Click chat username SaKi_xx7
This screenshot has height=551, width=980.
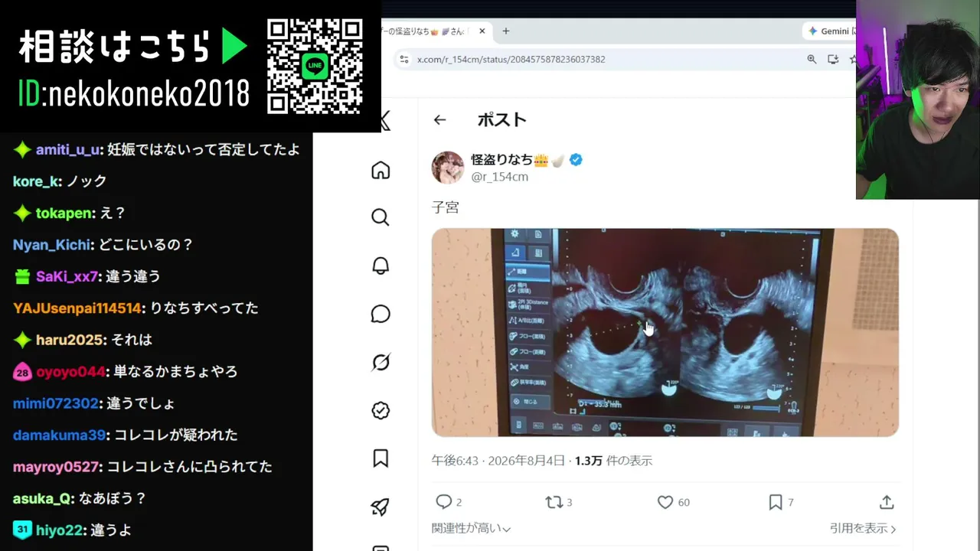coord(67,276)
